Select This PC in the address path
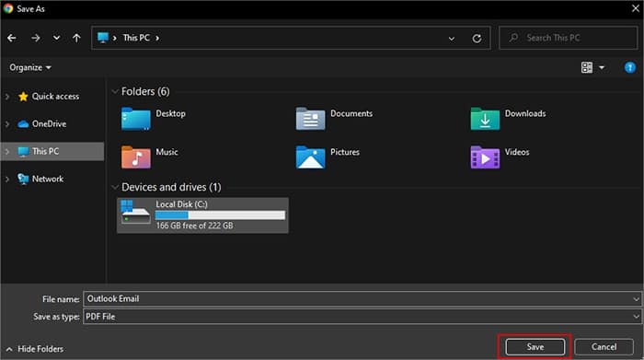 point(136,38)
